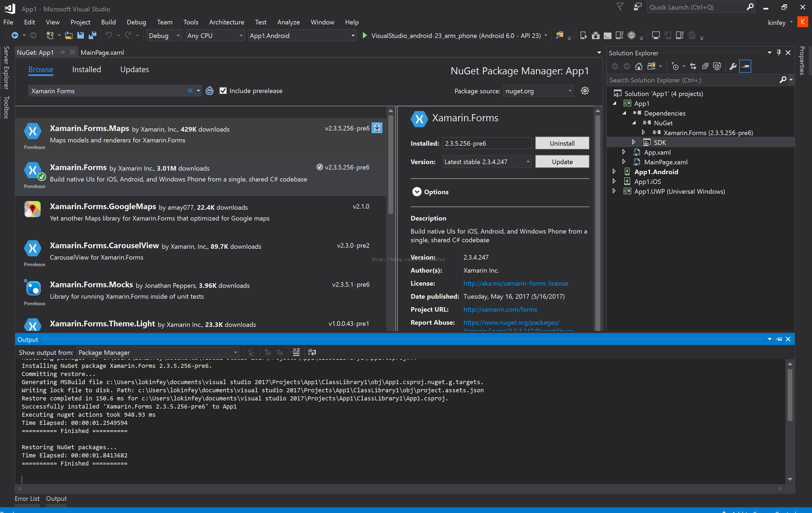Open the Tools menu
The image size is (812, 513).
191,22
